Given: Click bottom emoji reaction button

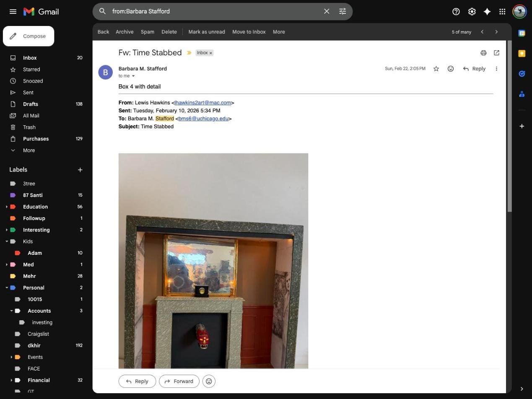Looking at the screenshot, I should 209,381.
